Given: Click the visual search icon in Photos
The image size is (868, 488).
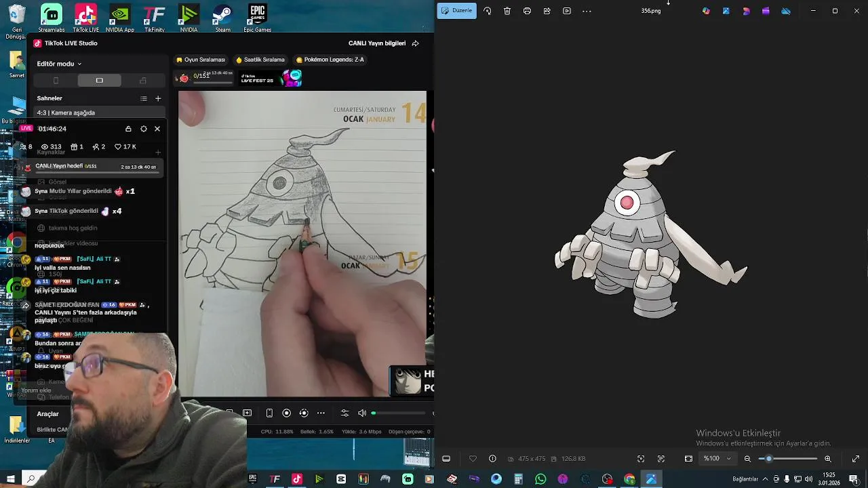Looking at the screenshot, I should pyautogui.click(x=641, y=459).
